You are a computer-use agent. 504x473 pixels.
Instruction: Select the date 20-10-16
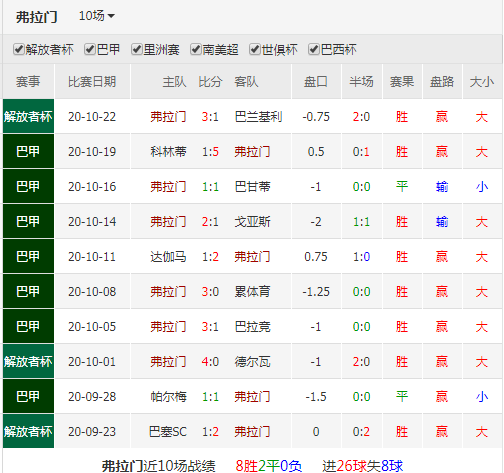tap(92, 187)
